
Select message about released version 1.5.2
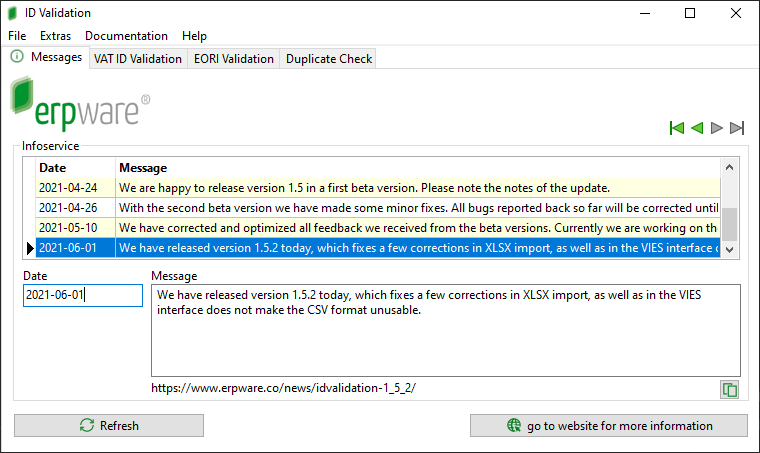[418, 248]
